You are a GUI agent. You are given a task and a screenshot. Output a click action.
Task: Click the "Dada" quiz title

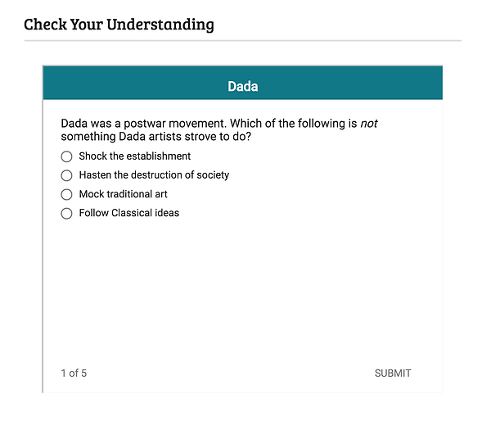coord(242,86)
